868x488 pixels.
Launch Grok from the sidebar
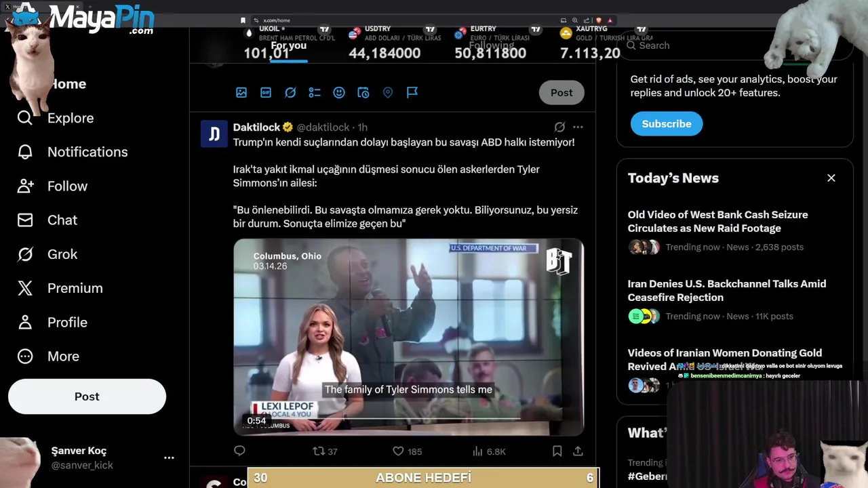(47, 254)
